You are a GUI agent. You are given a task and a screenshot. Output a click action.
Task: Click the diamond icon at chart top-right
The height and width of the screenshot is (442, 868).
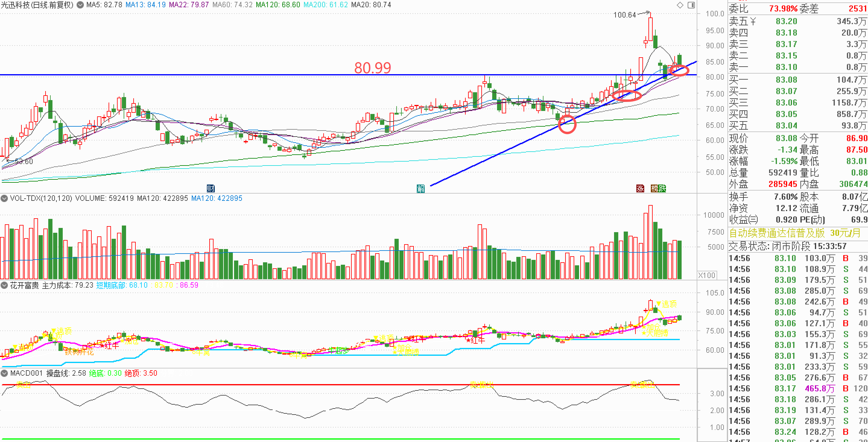[680, 5]
